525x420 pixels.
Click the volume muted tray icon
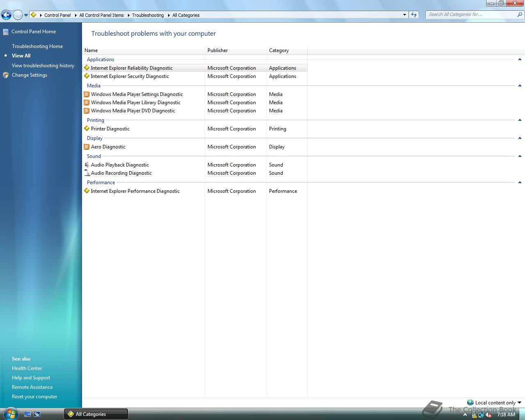click(x=488, y=415)
